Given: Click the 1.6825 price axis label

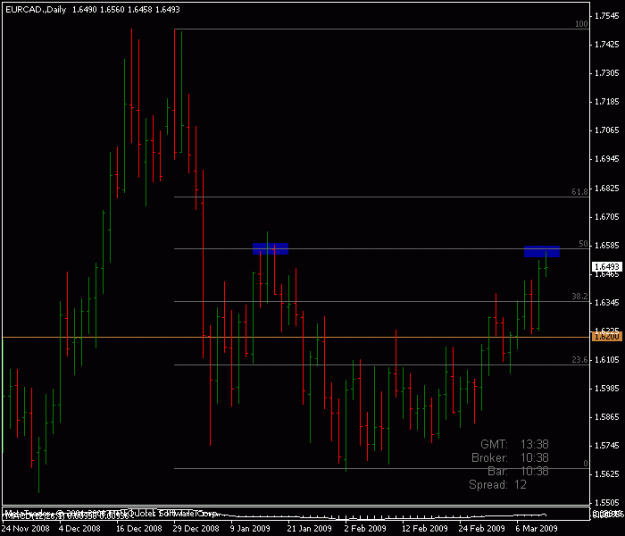Looking at the screenshot, I should [607, 188].
